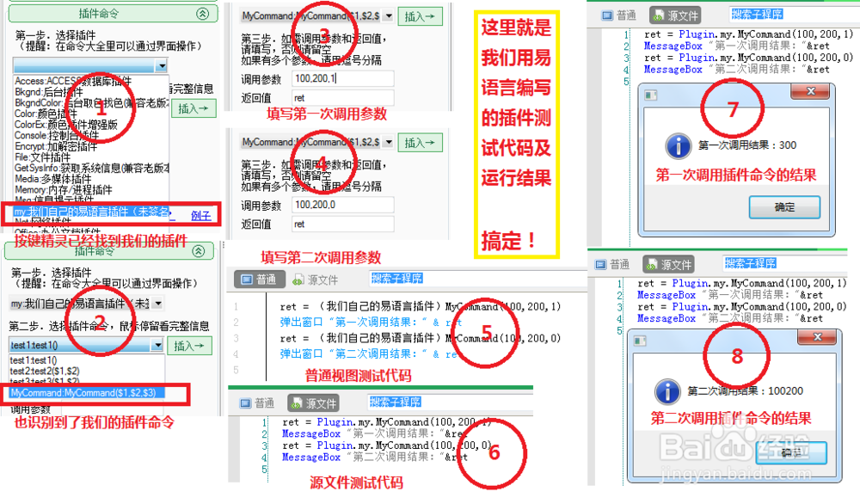The height and width of the screenshot is (504, 860).
Task: Click the 返回值 field below 100,200,1
Action: click(343, 98)
